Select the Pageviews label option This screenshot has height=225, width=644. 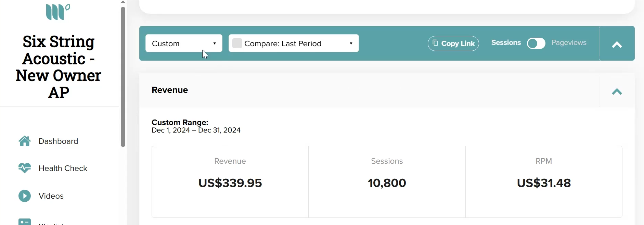tap(569, 42)
